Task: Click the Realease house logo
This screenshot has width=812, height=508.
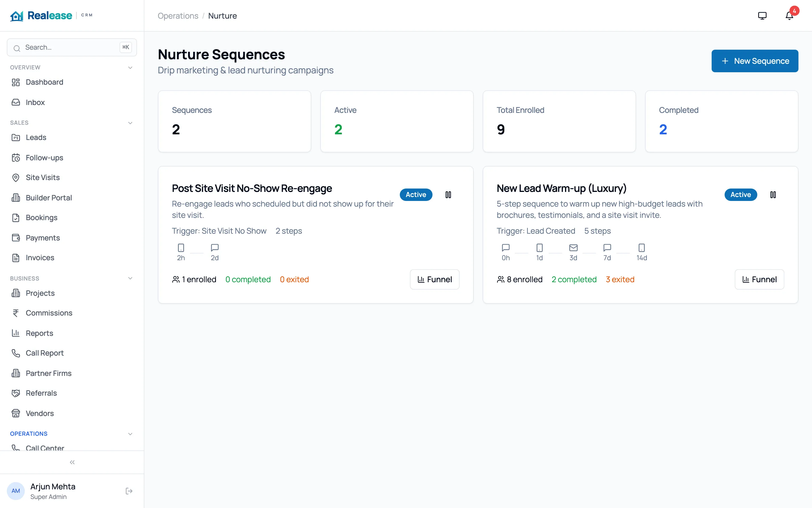Action: [x=17, y=16]
